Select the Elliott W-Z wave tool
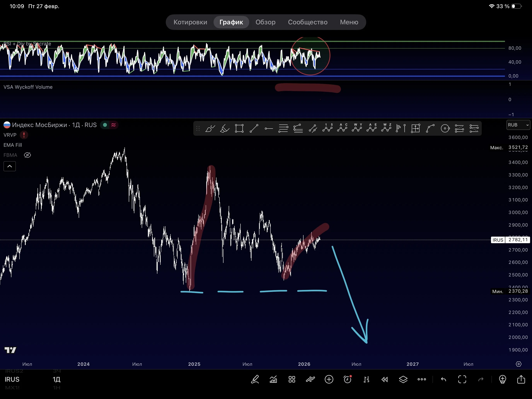The height and width of the screenshot is (399, 532). pos(386,128)
